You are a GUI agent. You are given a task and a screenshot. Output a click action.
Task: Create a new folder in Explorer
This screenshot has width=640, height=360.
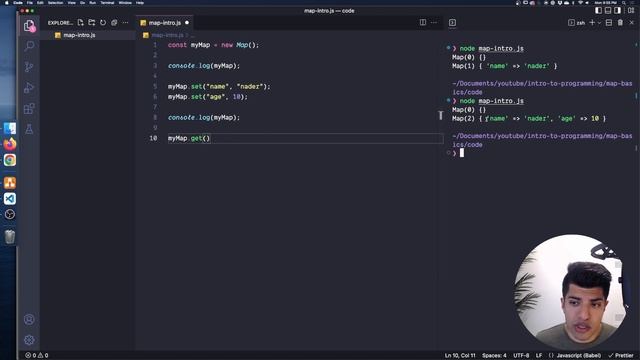point(91,22)
